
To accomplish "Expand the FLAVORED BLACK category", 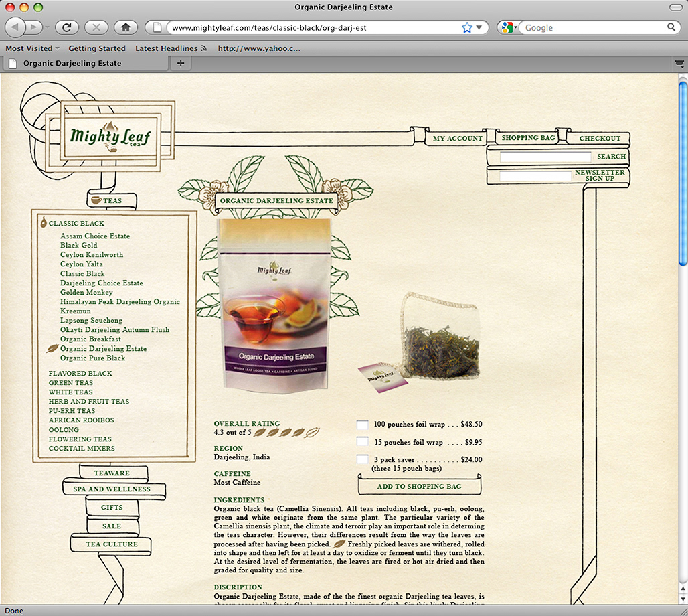I will point(80,373).
